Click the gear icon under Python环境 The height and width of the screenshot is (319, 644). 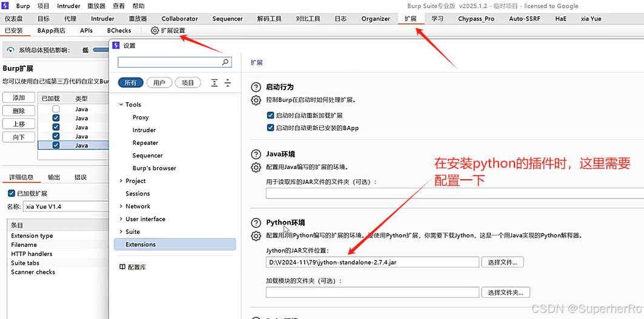pyautogui.click(x=256, y=235)
